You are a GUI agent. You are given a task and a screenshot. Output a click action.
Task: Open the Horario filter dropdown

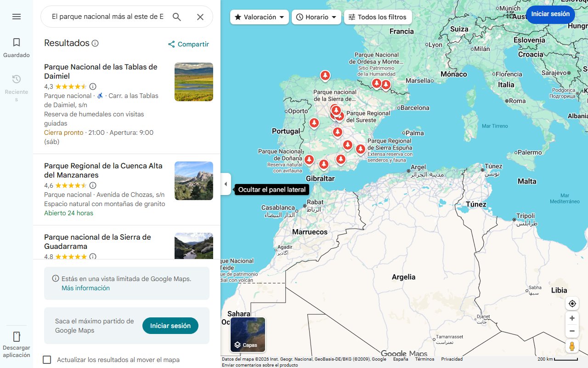pyautogui.click(x=316, y=17)
